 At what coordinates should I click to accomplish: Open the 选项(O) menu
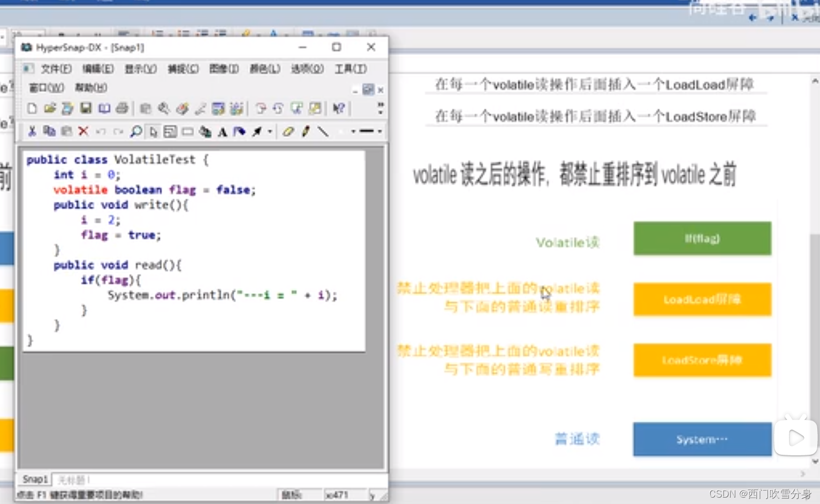[307, 68]
